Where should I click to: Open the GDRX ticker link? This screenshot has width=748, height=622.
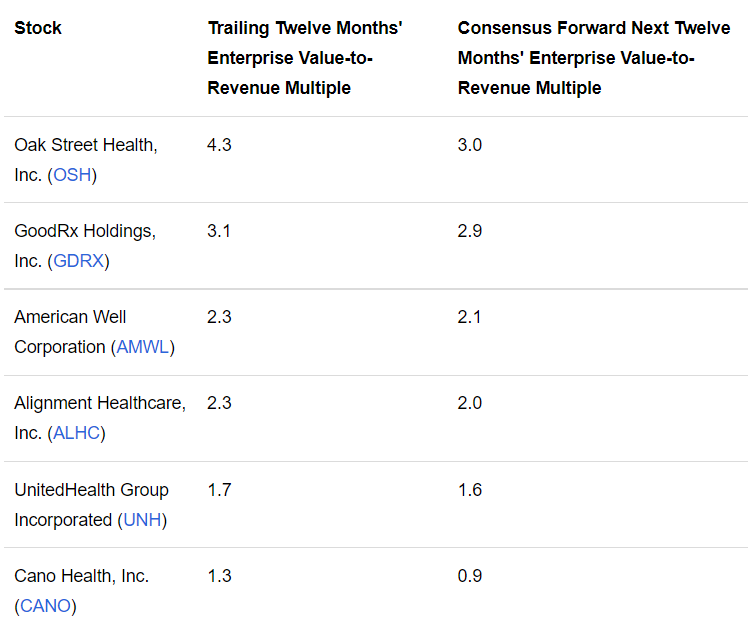pyautogui.click(x=79, y=261)
